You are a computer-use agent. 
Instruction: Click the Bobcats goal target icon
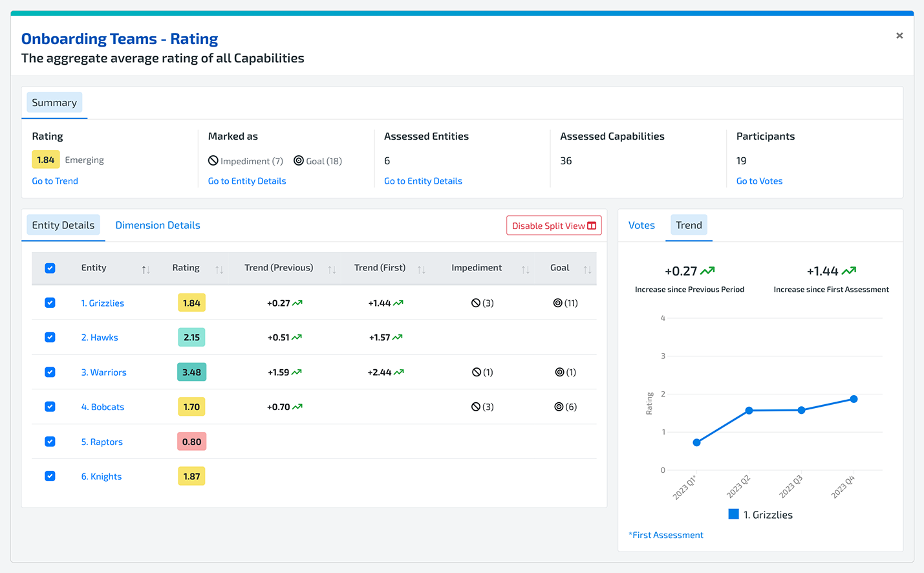[x=559, y=407]
